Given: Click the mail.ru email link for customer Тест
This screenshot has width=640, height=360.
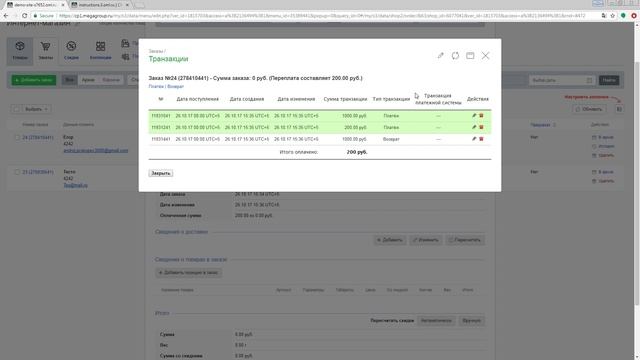Looking at the screenshot, I should [76, 185].
